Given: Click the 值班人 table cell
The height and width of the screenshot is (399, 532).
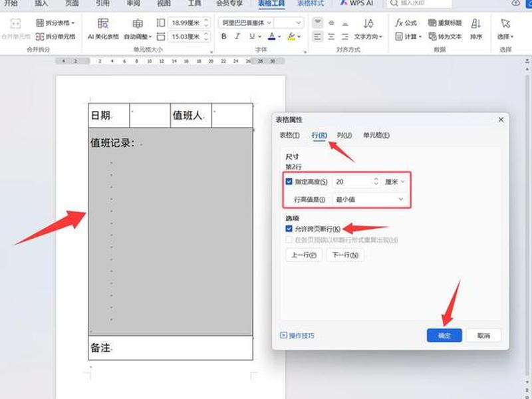Looking at the screenshot, I should [191, 116].
